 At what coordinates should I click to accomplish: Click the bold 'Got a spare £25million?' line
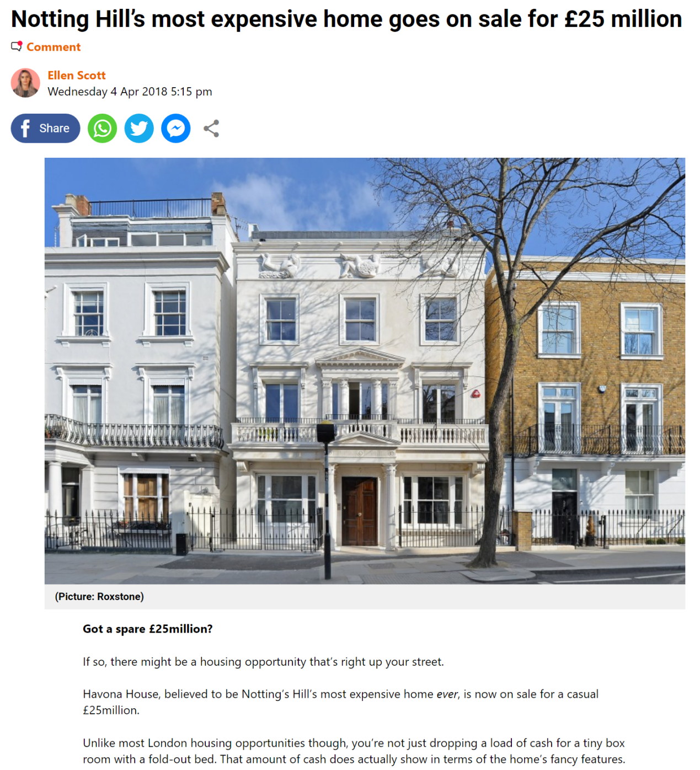(x=148, y=629)
